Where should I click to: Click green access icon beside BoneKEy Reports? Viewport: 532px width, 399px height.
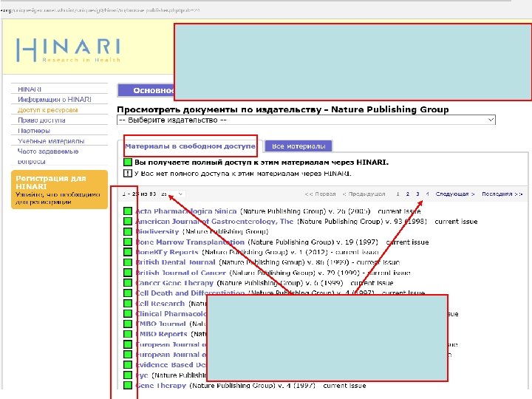point(128,252)
